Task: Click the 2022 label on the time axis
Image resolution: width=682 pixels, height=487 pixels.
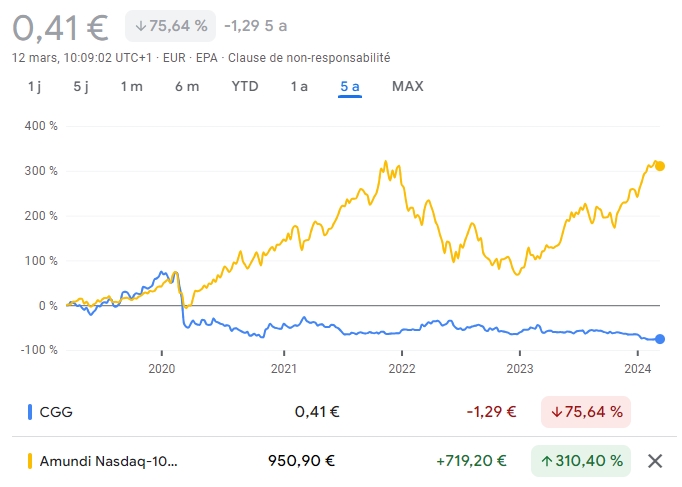Action: coord(402,368)
